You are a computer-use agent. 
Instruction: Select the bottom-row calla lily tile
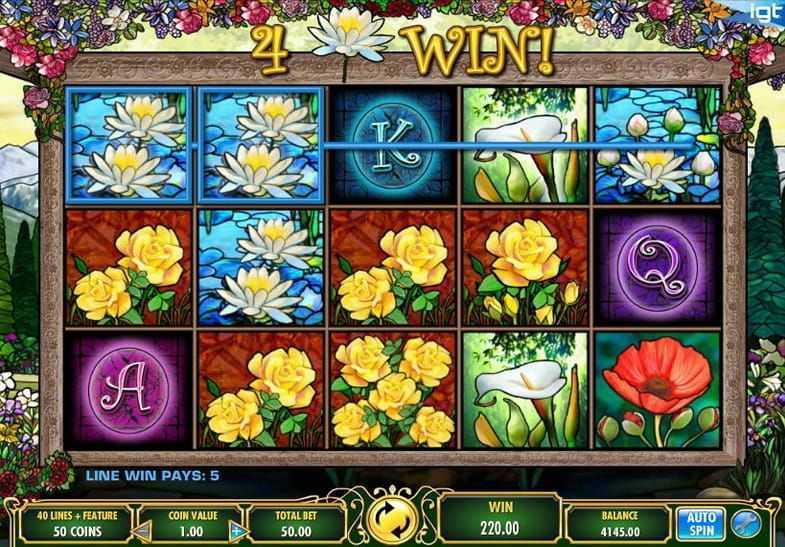(525, 390)
